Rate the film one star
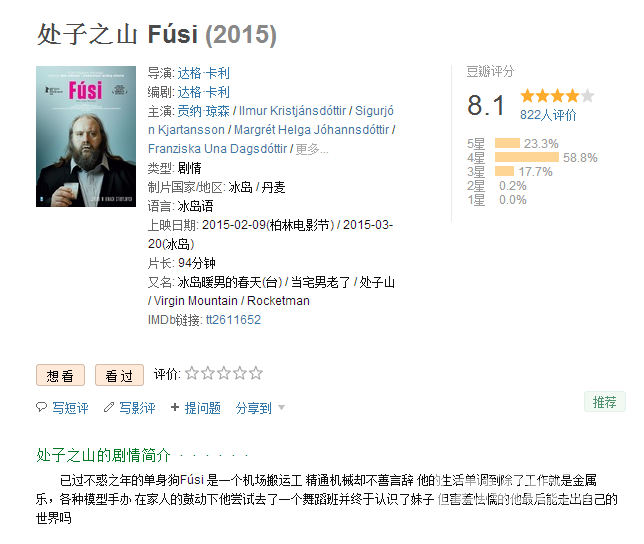Screen dimensions: 644x544 click(x=192, y=373)
